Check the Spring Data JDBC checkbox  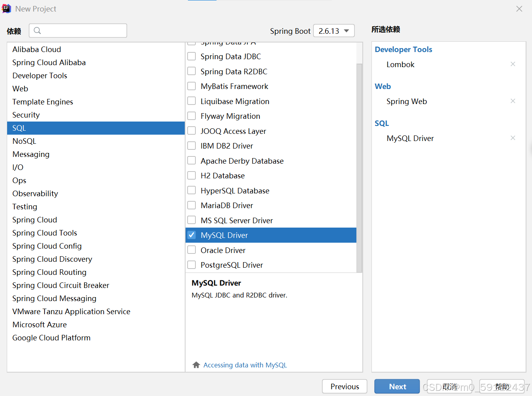(192, 56)
